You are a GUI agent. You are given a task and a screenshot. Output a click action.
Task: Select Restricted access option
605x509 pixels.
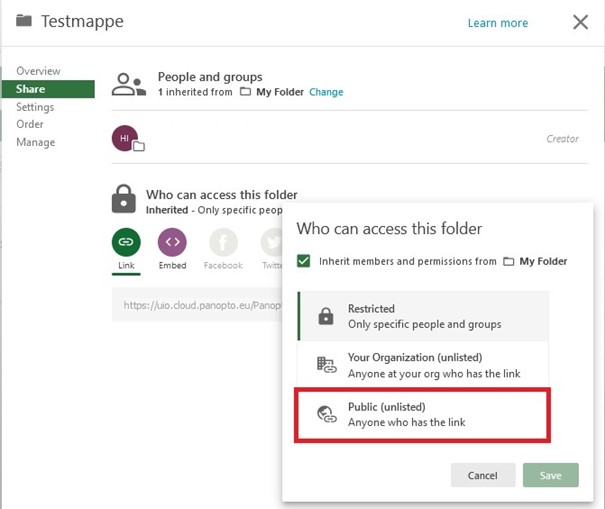click(x=423, y=316)
